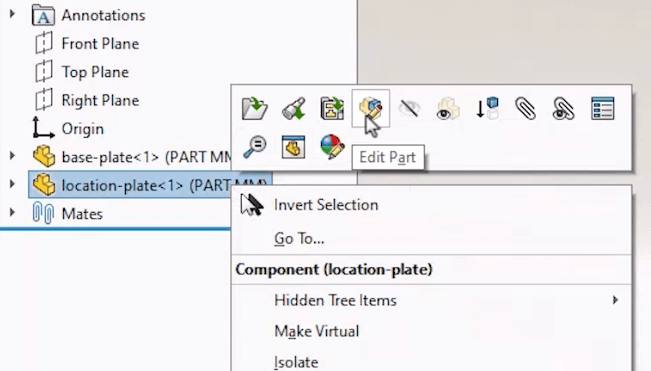Image resolution: width=651 pixels, height=371 pixels.
Task: Expand the base-plate<1> component node
Action: click(x=12, y=156)
